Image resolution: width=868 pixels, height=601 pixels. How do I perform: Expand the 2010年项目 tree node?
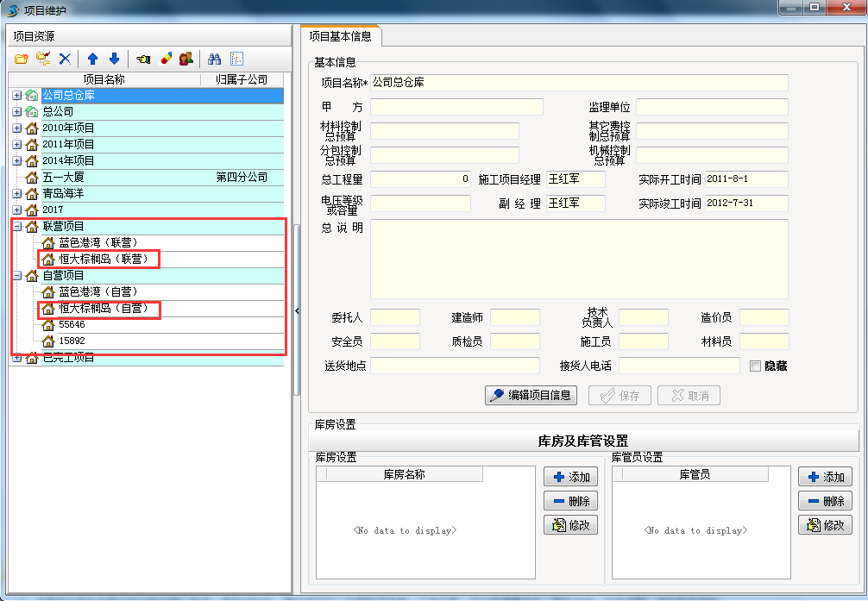tap(17, 128)
